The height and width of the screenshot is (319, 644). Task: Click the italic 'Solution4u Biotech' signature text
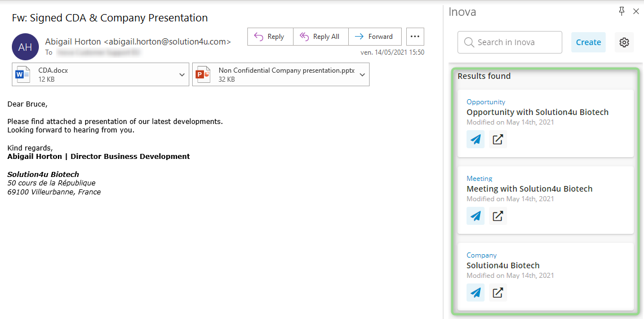43,174
